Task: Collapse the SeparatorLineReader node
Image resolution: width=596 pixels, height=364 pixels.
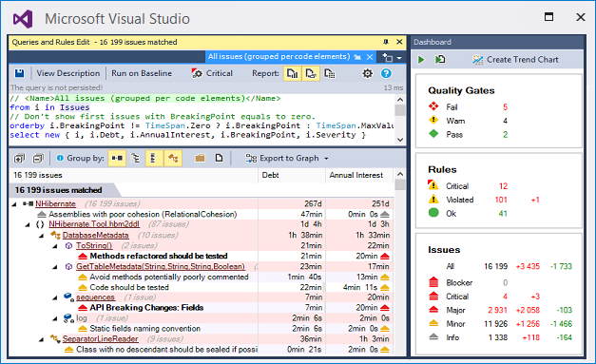Action: point(42,339)
